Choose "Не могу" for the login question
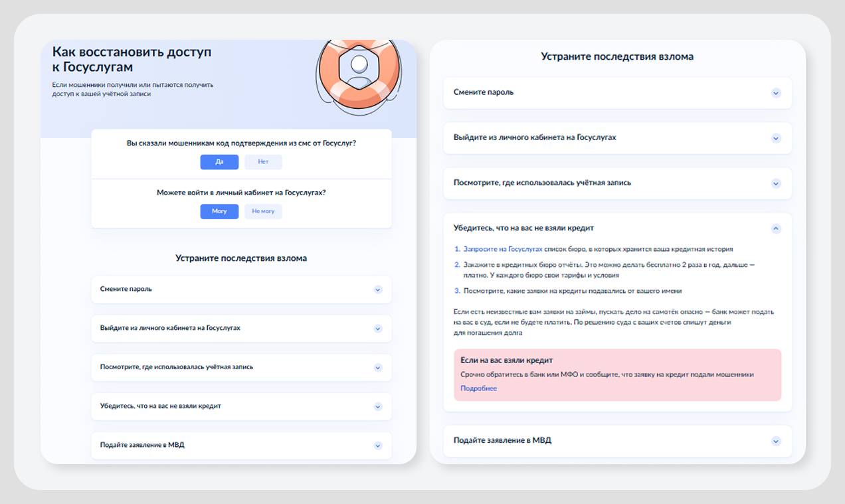 [263, 211]
